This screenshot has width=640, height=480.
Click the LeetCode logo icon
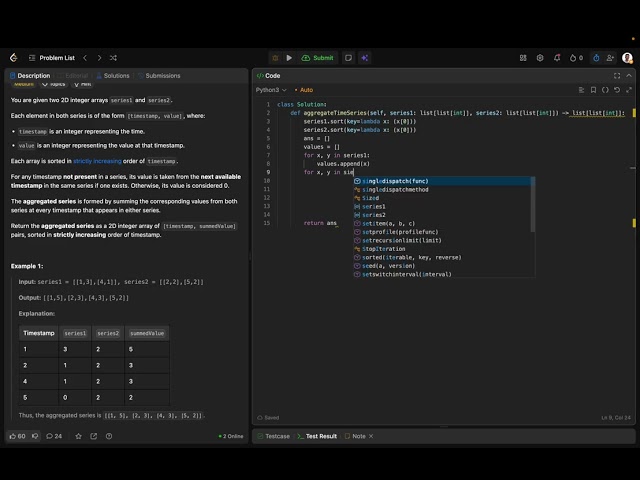point(13,58)
